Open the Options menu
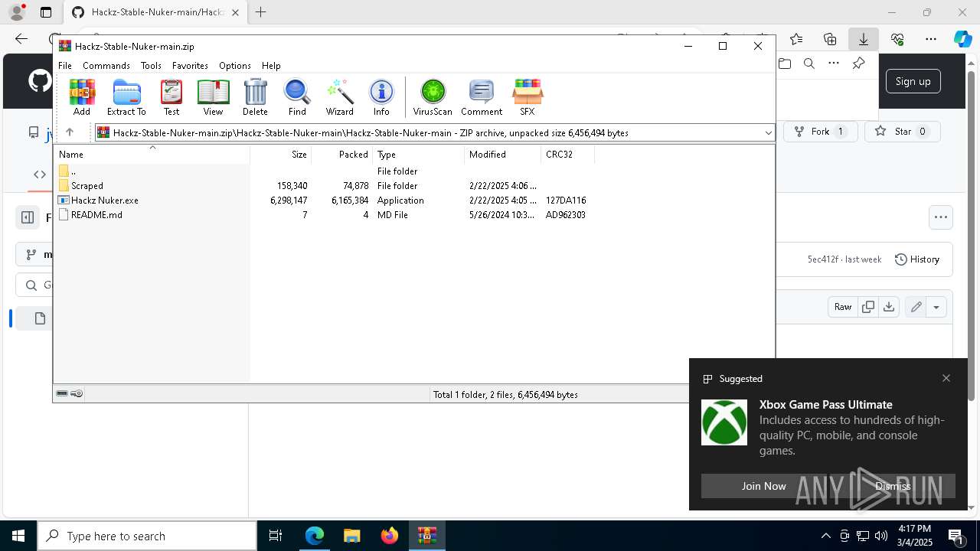980x551 pixels. [x=235, y=66]
